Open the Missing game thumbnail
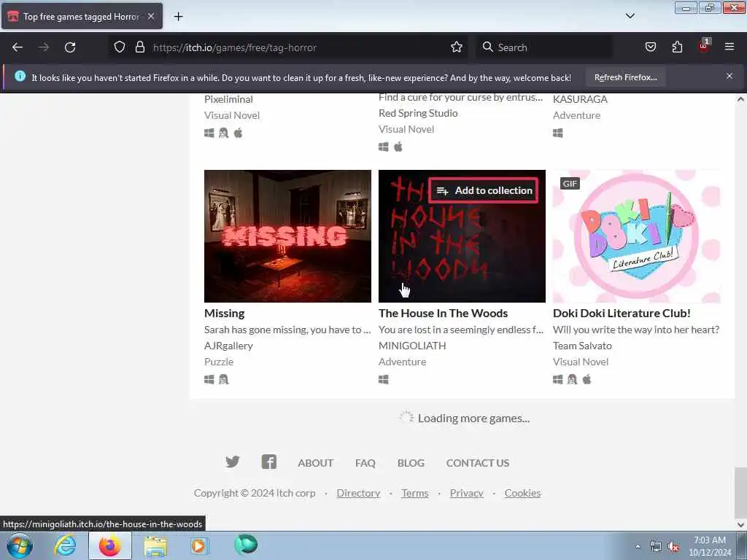The height and width of the screenshot is (560, 747). pos(287,236)
